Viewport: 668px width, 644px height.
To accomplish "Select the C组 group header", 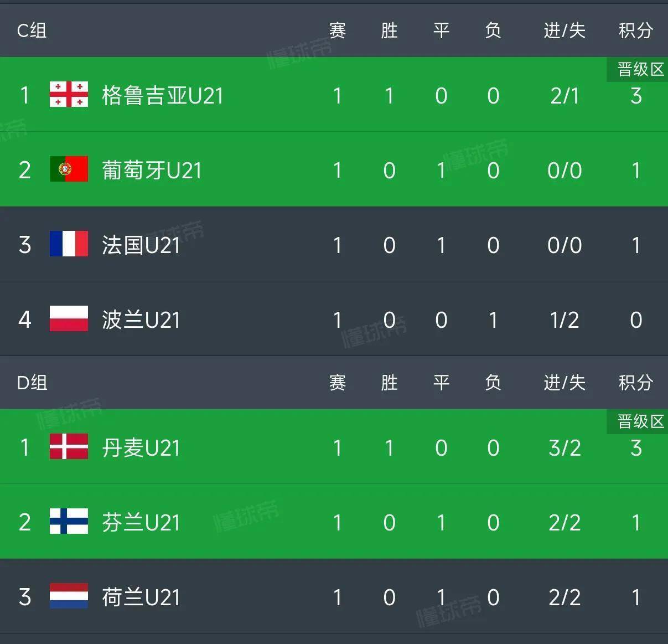I will click(x=31, y=31).
